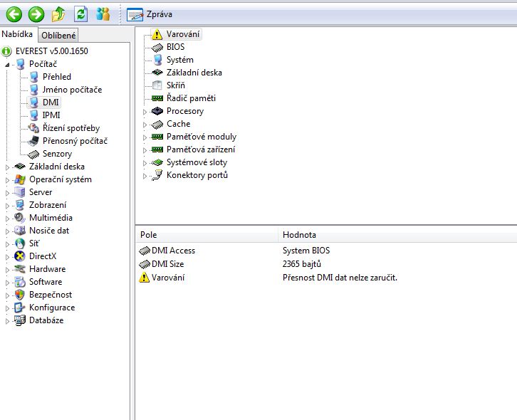The image size is (517, 420).
Task: Expand the Procesory DMI category
Action: click(145, 111)
